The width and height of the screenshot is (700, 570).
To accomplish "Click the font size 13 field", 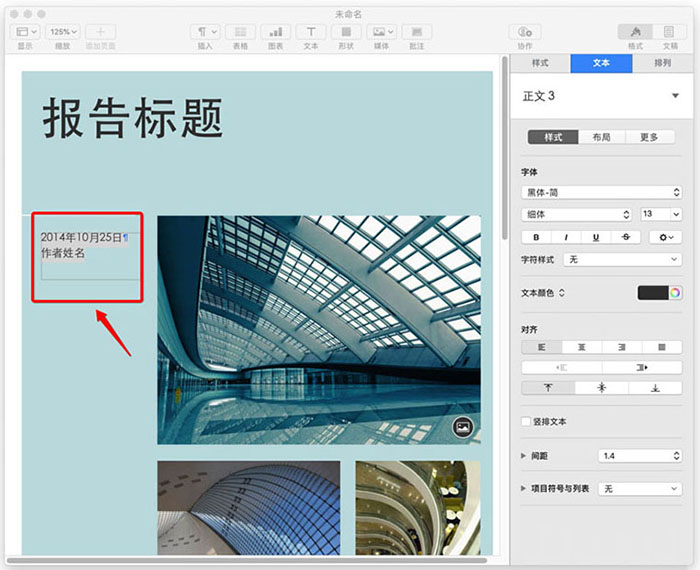I will (x=655, y=214).
